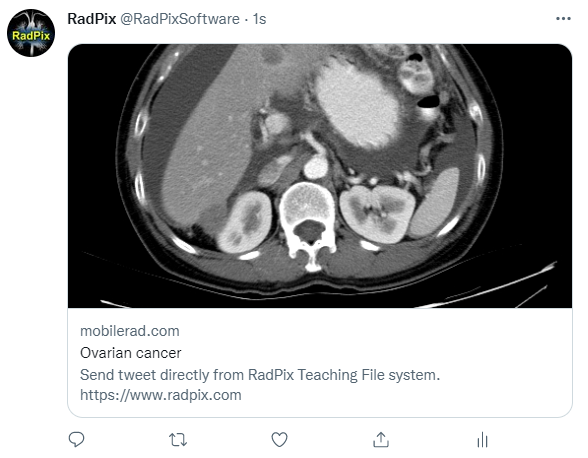Open the RadPix display name
The width and height of the screenshot is (588, 458).
pos(92,19)
